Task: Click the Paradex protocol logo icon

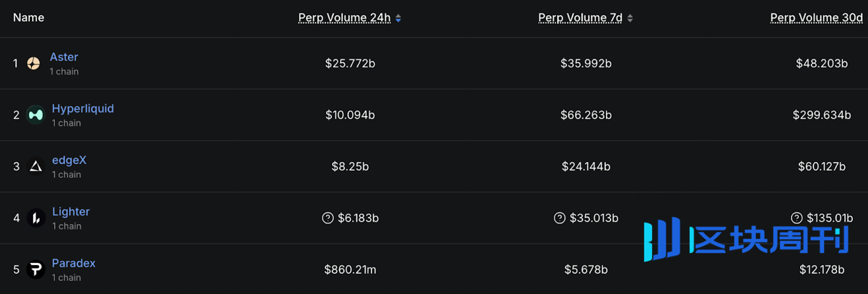Action: pos(36,269)
